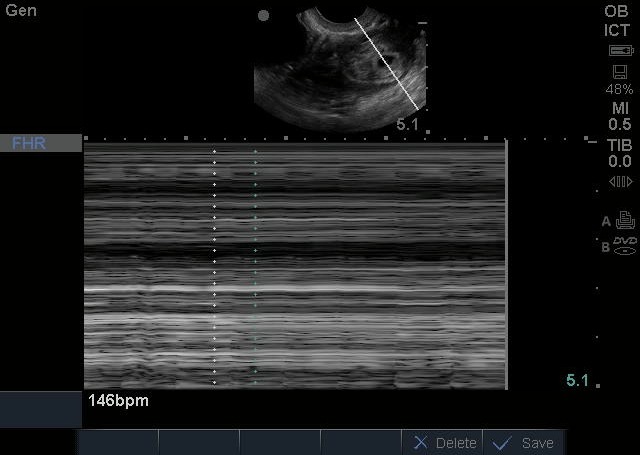
Task: Click the first white dotted caliper line
Action: (x=214, y=265)
